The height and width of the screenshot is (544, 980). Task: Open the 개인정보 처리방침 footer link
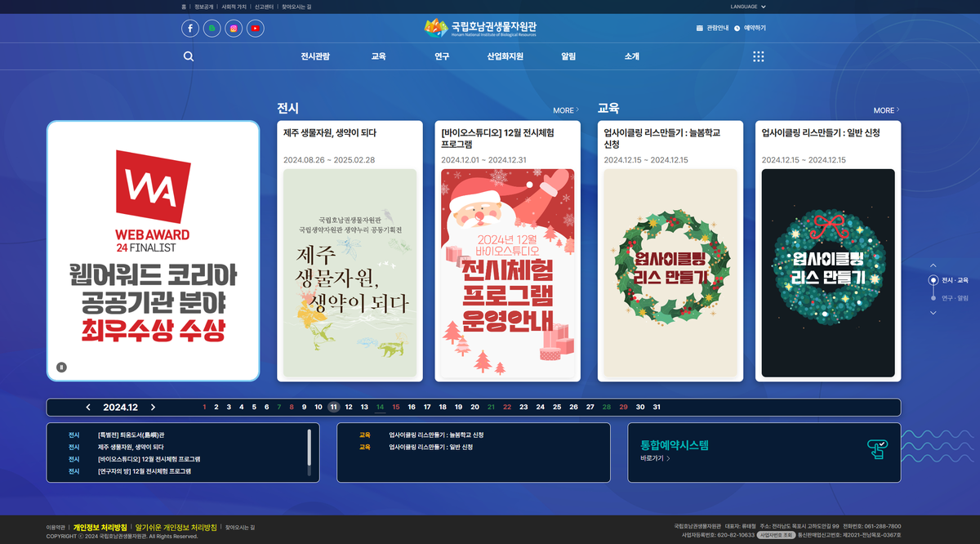tap(100, 528)
